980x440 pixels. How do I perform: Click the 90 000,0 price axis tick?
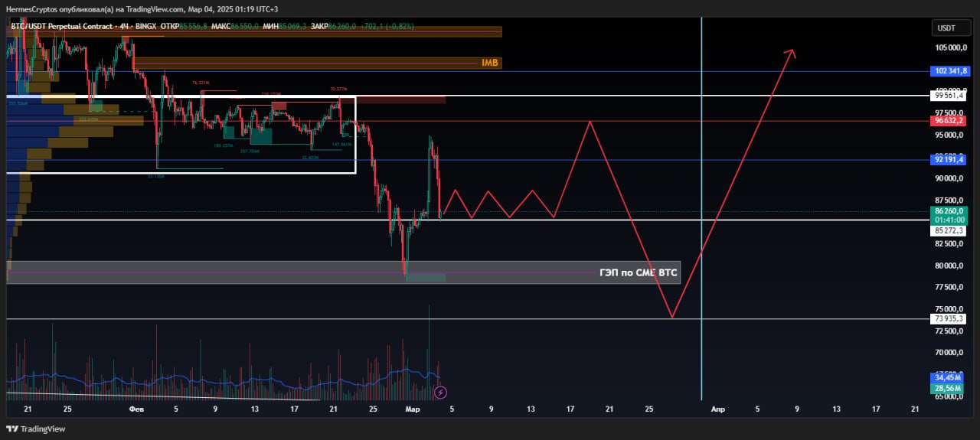950,179
